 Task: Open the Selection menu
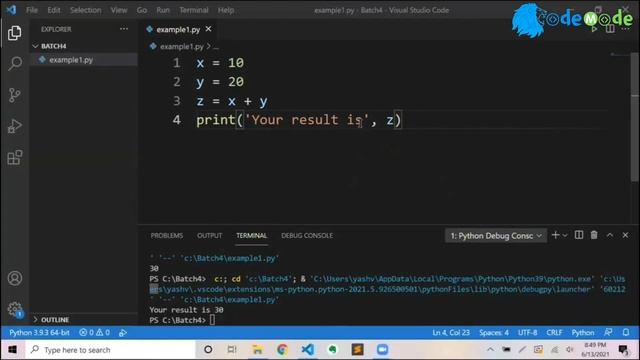point(85,10)
